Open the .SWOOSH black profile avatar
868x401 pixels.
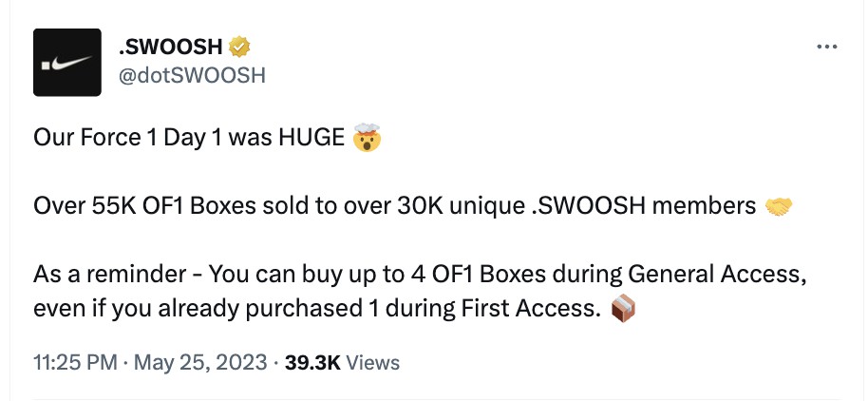(x=67, y=62)
